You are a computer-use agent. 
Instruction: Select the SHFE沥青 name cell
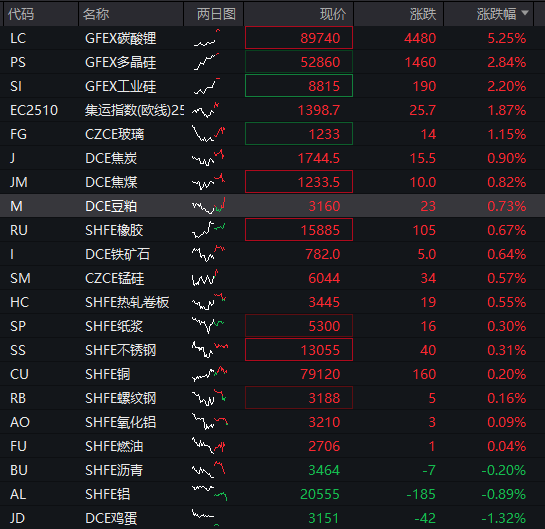[114, 470]
